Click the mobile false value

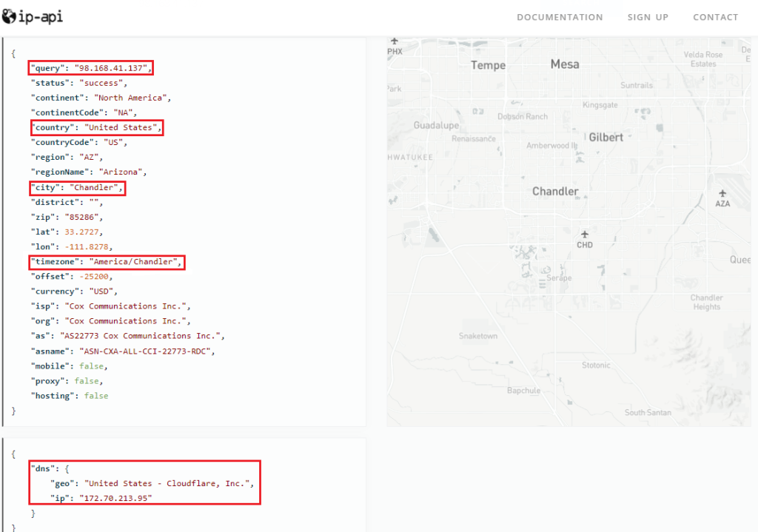91,366
